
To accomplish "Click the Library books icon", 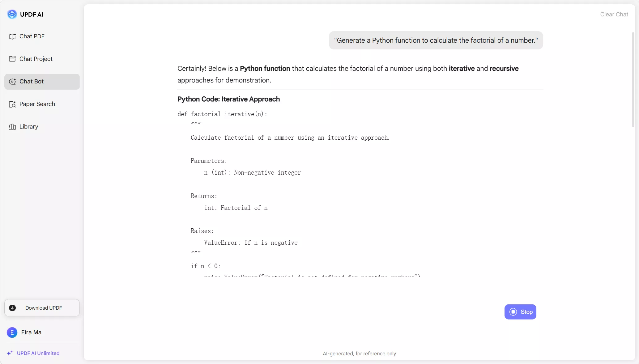I will pos(12,127).
